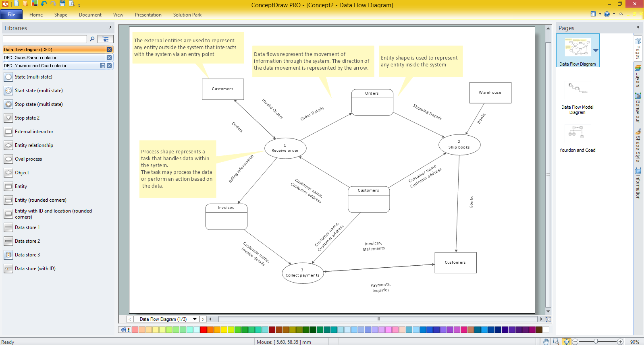Open the Shape tab
644x345 pixels.
click(61, 15)
